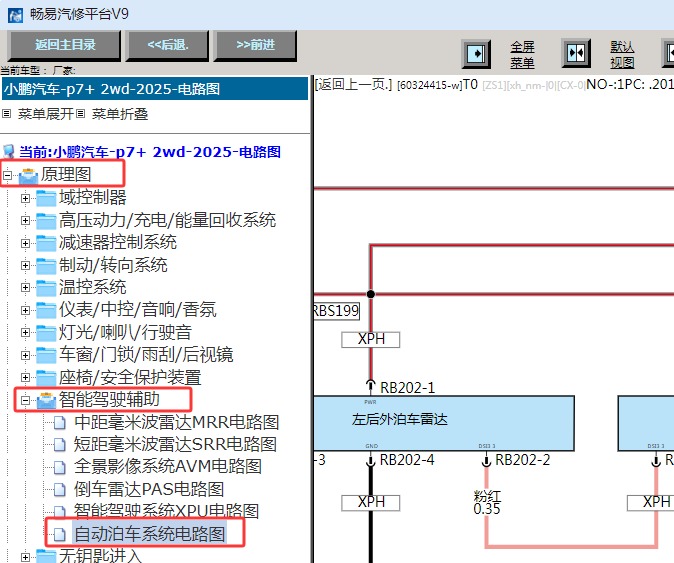Click 菜单展开 to expand all menus
Screen dimensions: 674x563
(x=46, y=114)
